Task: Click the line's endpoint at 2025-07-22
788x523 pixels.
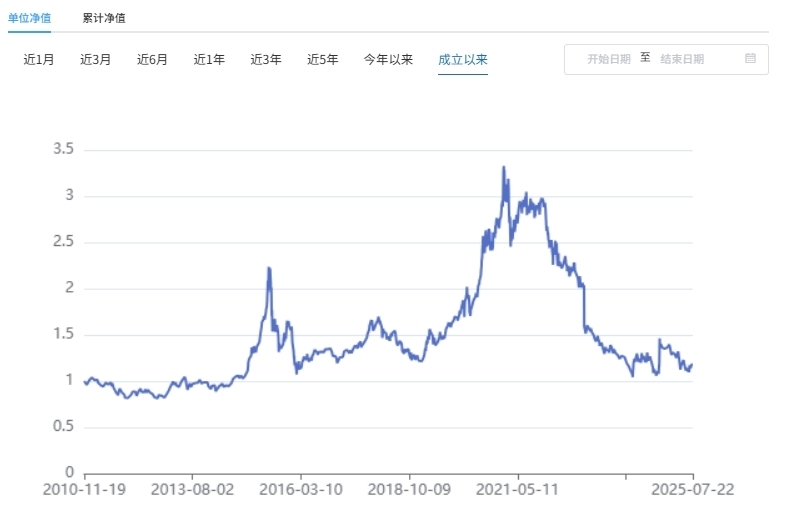Action: click(692, 364)
